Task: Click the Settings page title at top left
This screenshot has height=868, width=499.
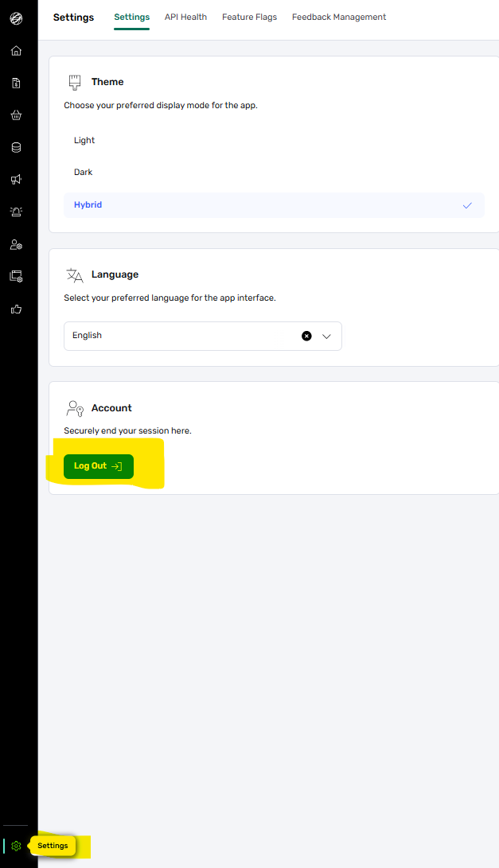Action: pos(74,18)
